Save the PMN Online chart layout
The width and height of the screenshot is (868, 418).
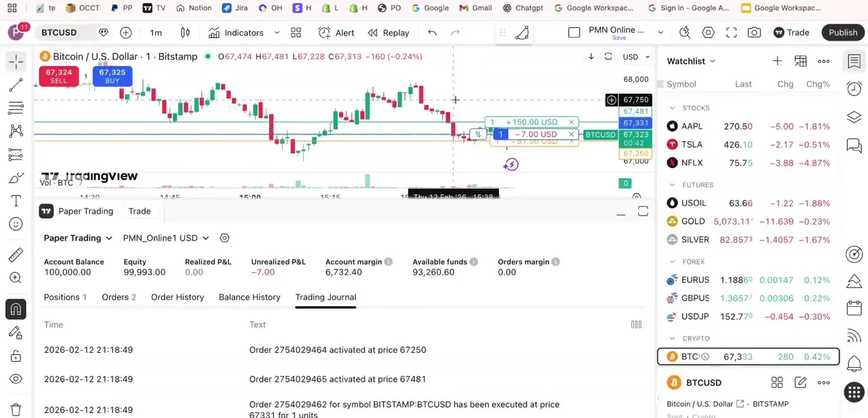point(618,38)
